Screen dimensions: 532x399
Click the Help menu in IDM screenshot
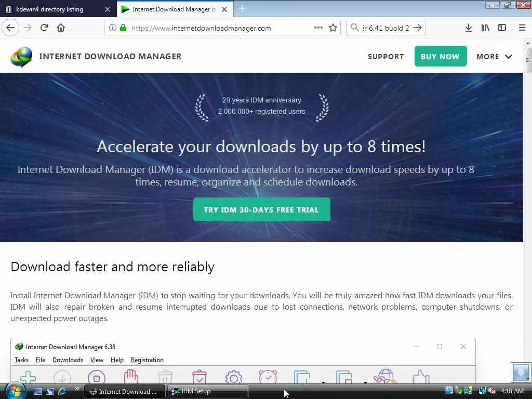(x=117, y=360)
